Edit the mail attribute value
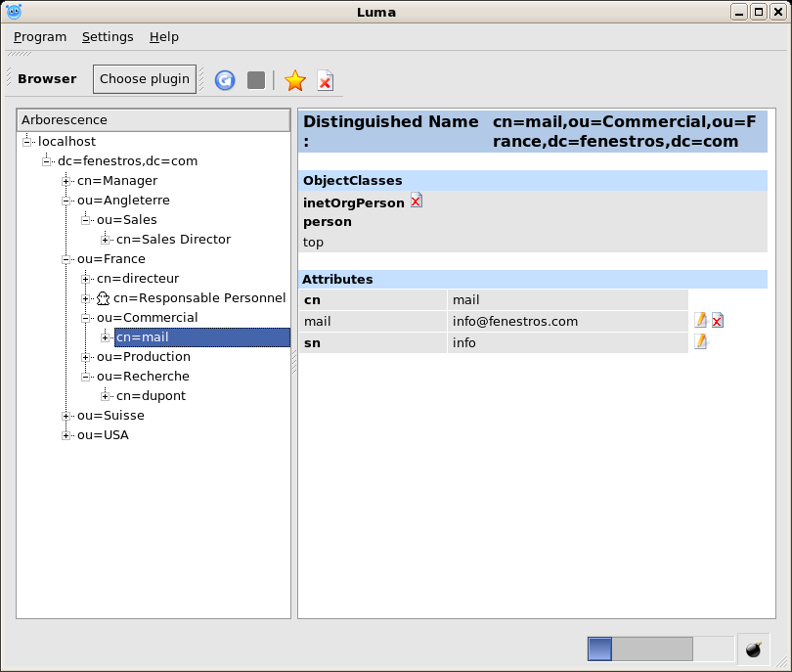 click(x=700, y=321)
